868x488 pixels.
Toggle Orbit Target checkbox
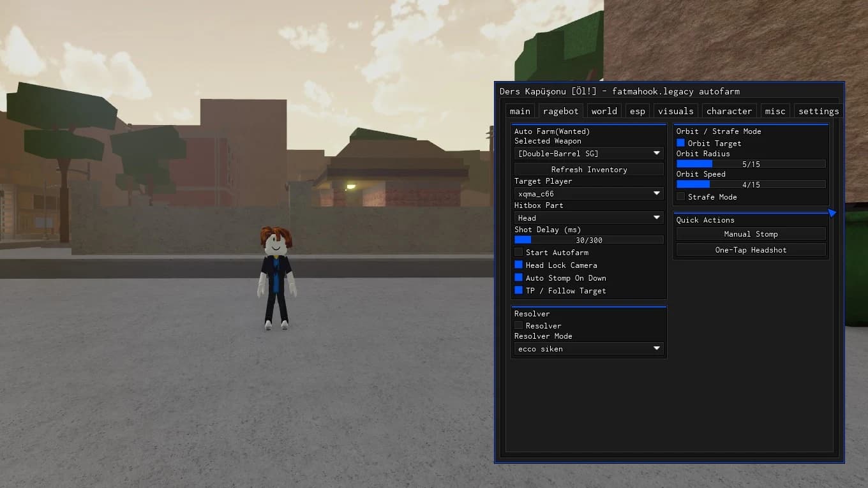click(x=680, y=143)
